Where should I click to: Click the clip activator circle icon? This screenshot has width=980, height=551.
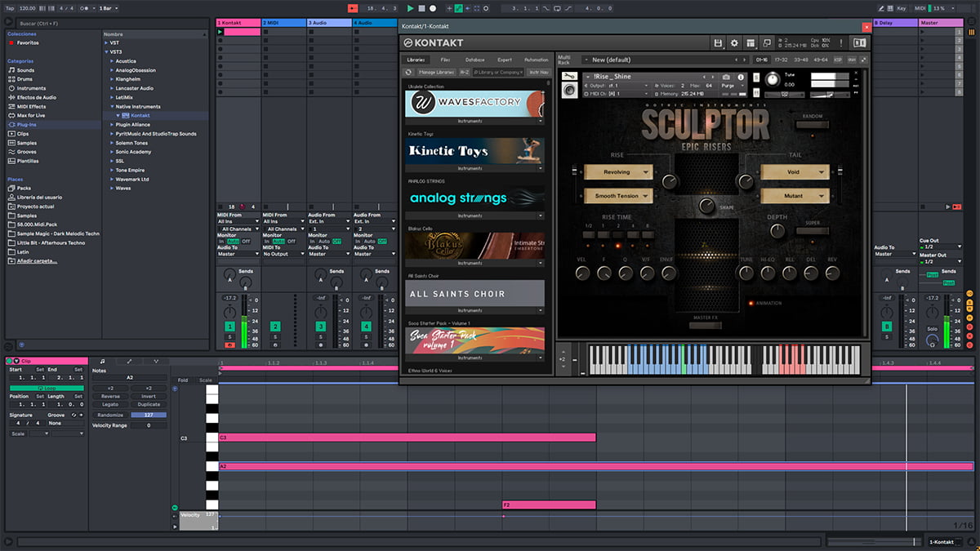[x=10, y=361]
